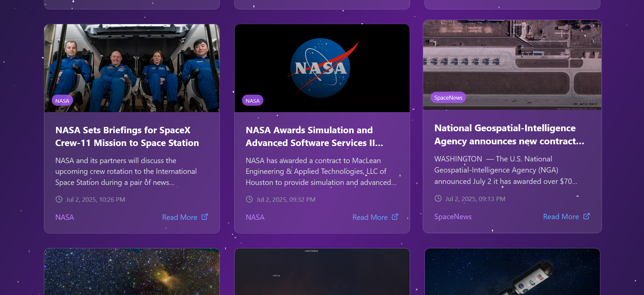
Task: Open the starfield nebula image thumbnail
Action: [x=132, y=272]
